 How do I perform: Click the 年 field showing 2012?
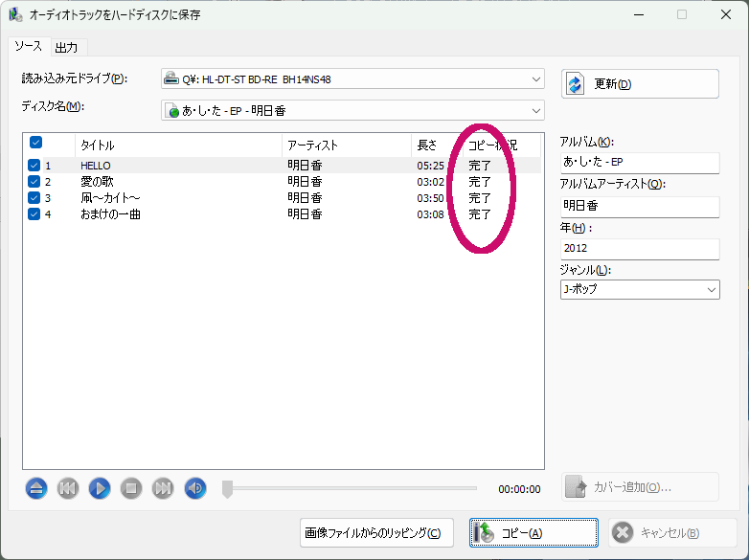click(640, 249)
